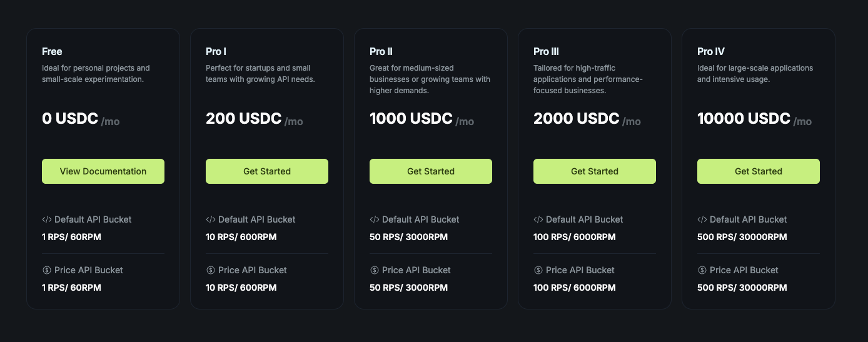Click the Free plan title
The height and width of the screenshot is (342, 868).
(x=52, y=51)
